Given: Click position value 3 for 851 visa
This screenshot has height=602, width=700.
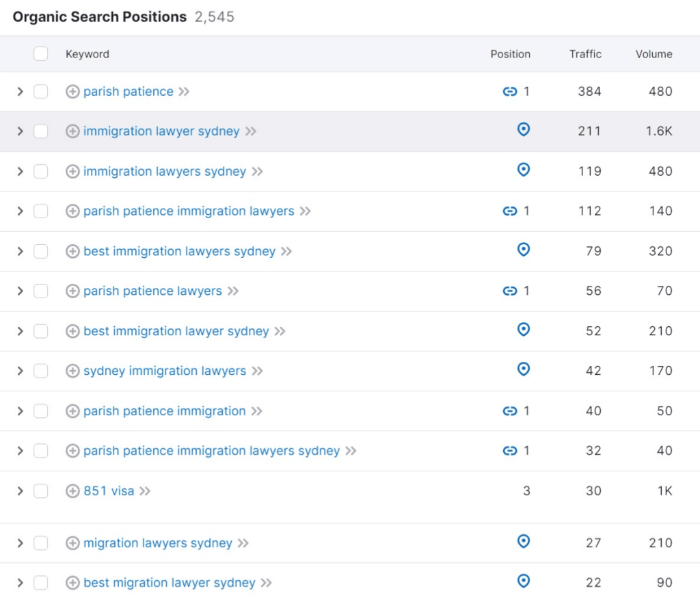Looking at the screenshot, I should (x=527, y=491).
